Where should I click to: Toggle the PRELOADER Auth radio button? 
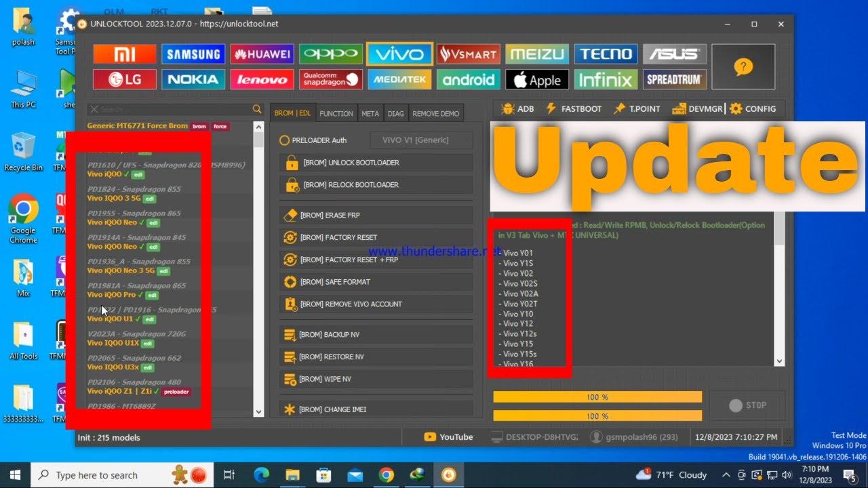point(285,140)
